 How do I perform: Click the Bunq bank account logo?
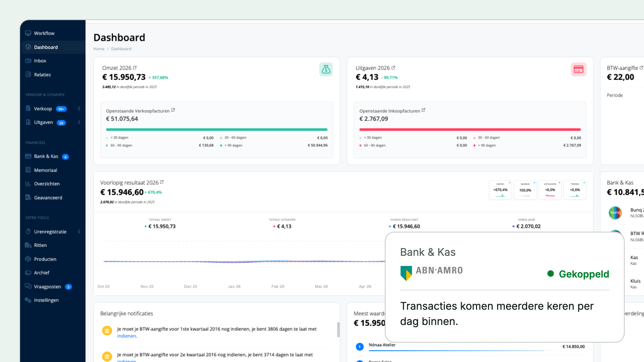[615, 213]
